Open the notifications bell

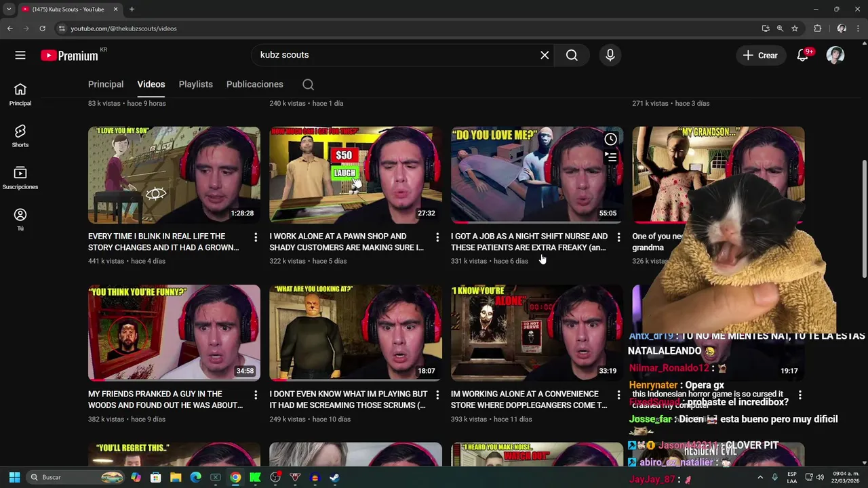[x=803, y=55]
